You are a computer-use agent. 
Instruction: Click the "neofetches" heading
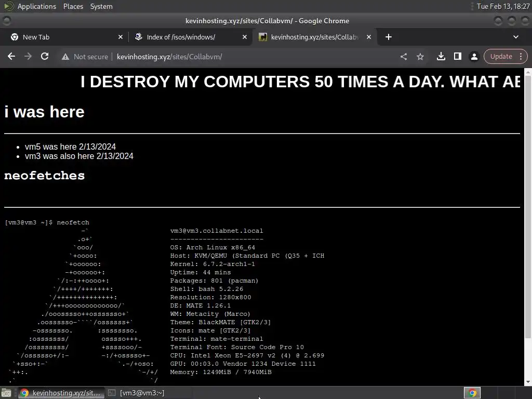tap(45, 176)
